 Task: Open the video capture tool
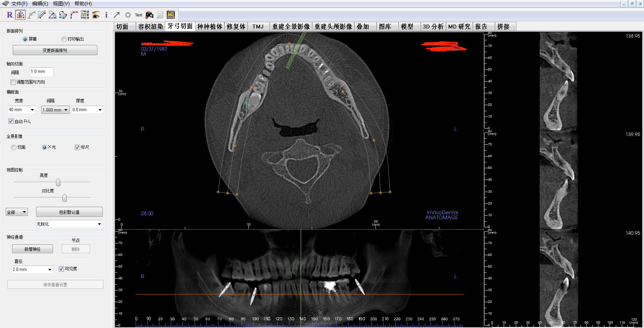(149, 15)
